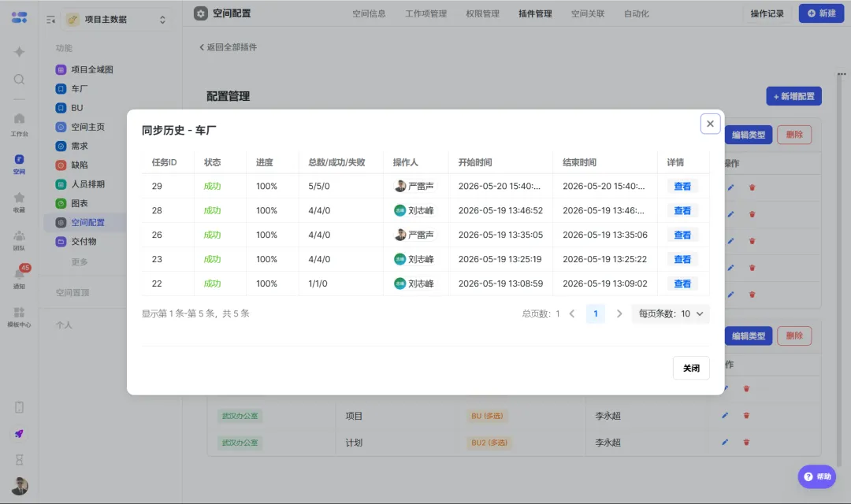Open 操作记录
The image size is (851, 504).
pos(767,13)
